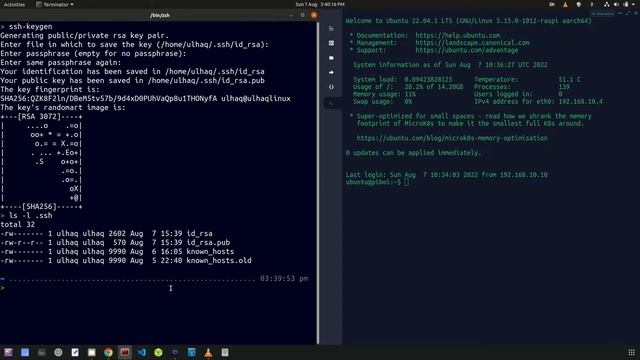This screenshot has width=640, height=360.
Task: Click the small button at top-right of SSH window
Action: click(603, 13)
